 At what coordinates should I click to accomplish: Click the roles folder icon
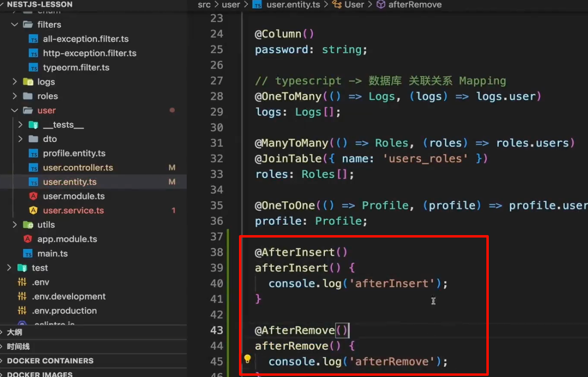pos(28,96)
